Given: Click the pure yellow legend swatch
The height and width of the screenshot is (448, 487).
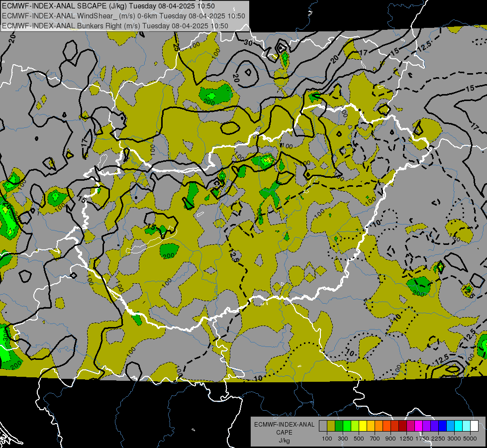Looking at the screenshot, I should [363, 426].
